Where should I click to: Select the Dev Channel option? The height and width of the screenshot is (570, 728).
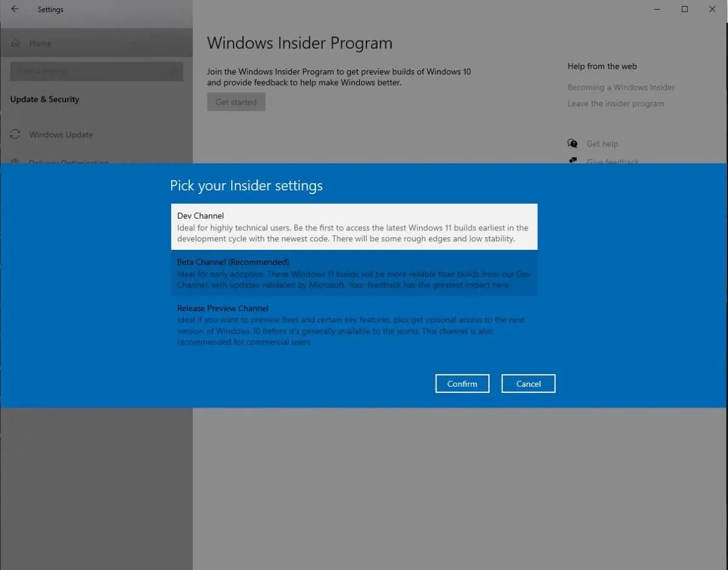(x=354, y=227)
